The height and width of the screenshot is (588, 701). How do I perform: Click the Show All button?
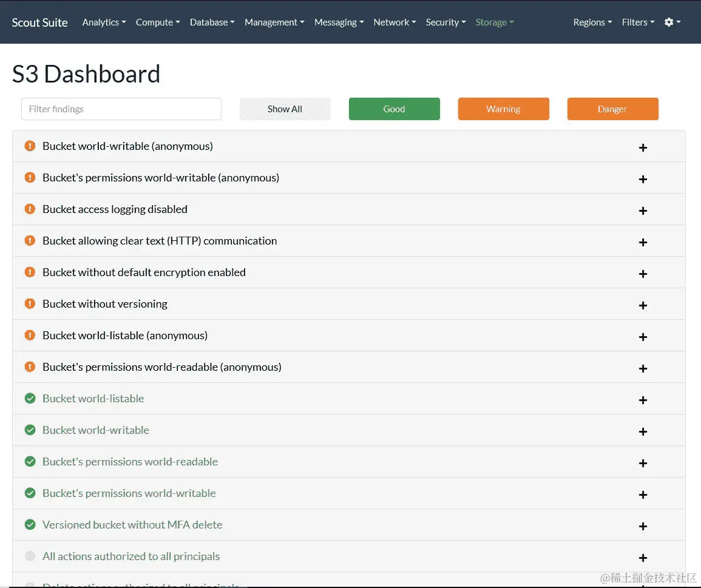[x=285, y=109]
